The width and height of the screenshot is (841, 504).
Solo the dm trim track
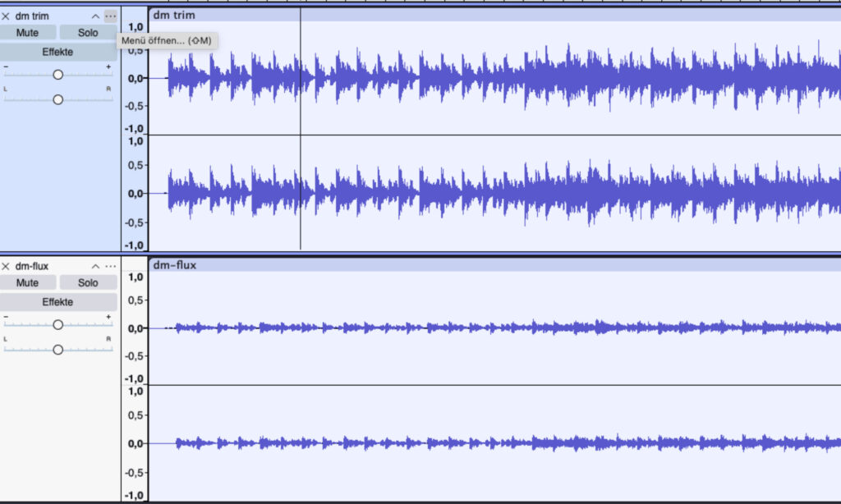click(x=87, y=32)
